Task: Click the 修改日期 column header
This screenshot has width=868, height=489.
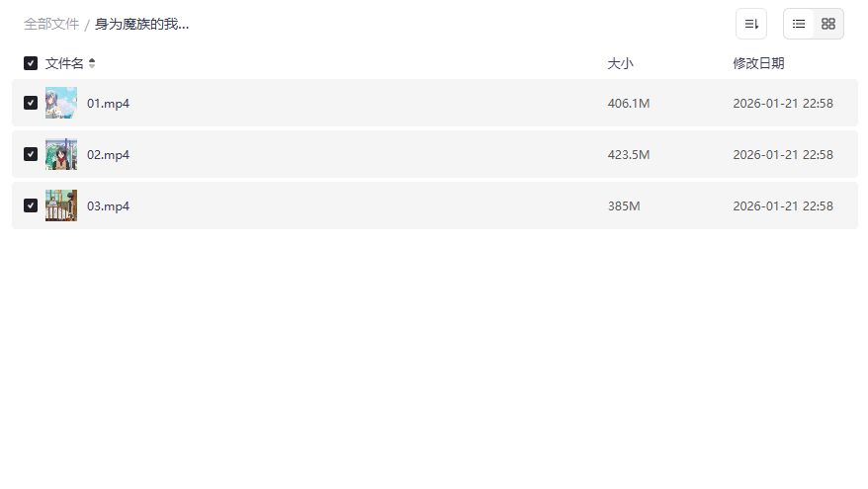Action: 758,63
